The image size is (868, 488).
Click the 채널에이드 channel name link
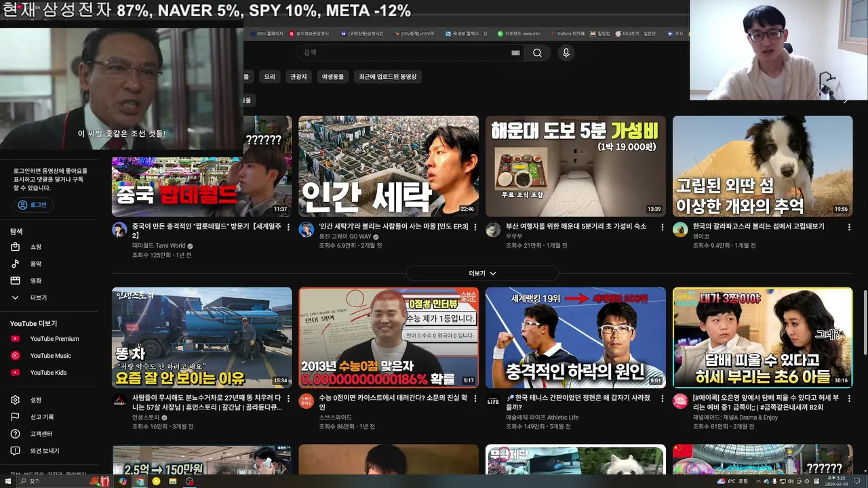point(735,418)
